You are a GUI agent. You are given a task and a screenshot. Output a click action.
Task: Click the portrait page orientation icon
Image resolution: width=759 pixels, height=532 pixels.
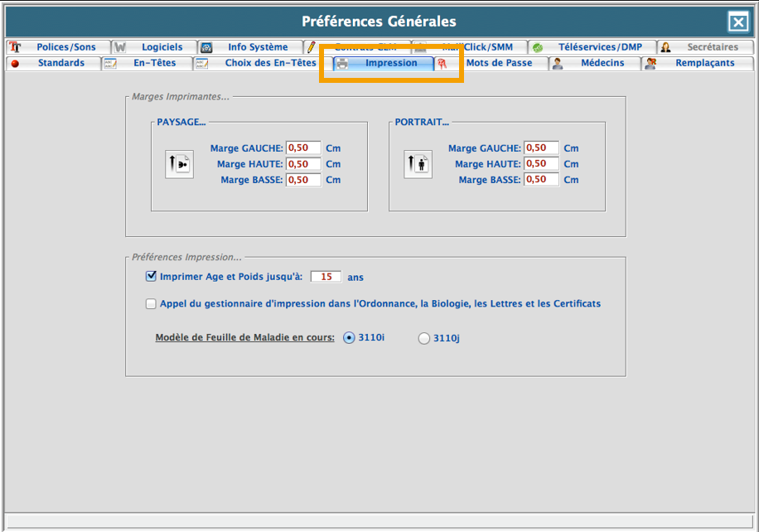click(418, 164)
